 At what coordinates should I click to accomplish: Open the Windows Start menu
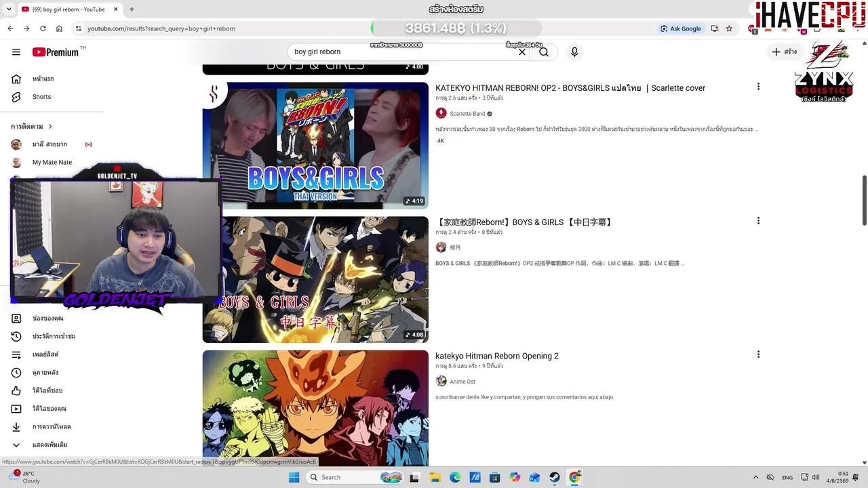(x=294, y=477)
